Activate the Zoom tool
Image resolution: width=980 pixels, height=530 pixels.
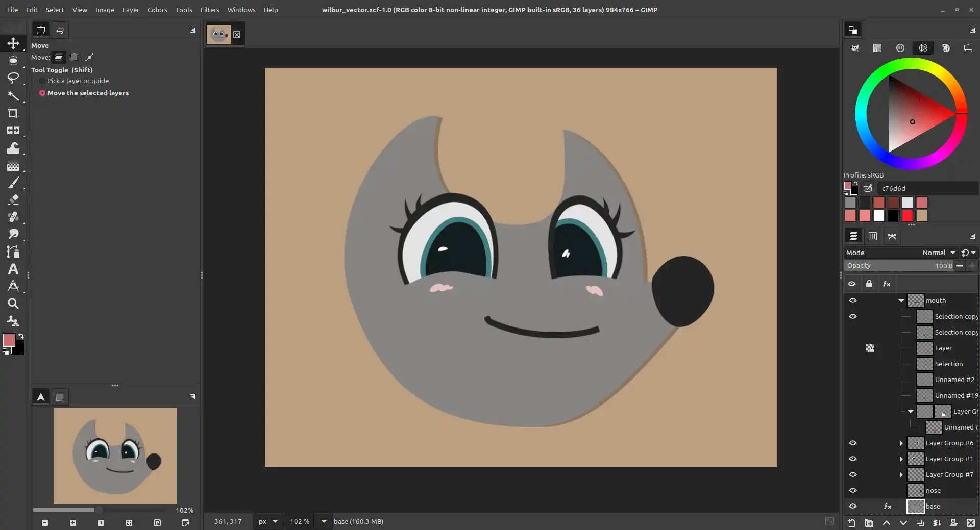(14, 304)
